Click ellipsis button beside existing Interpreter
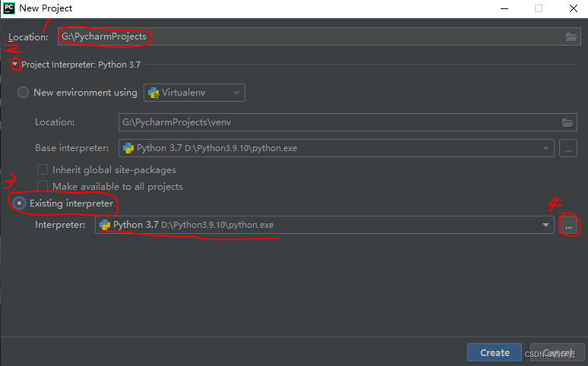 click(x=568, y=225)
